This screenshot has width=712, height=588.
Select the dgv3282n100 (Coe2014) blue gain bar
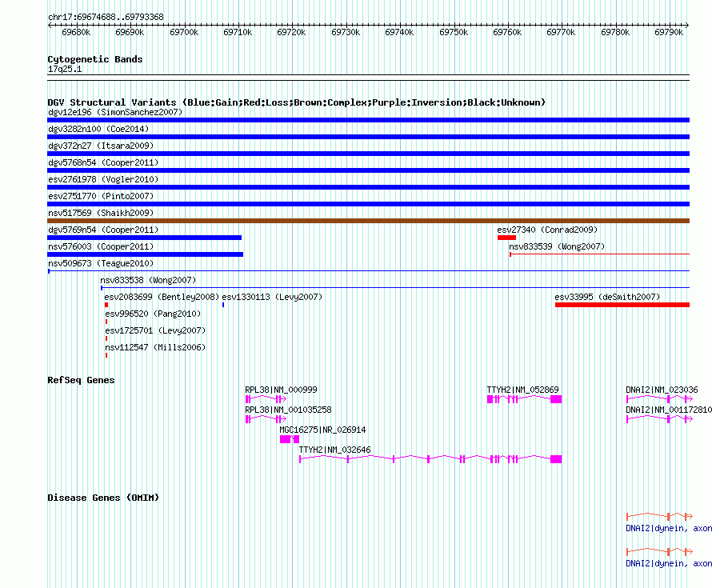coord(368,137)
